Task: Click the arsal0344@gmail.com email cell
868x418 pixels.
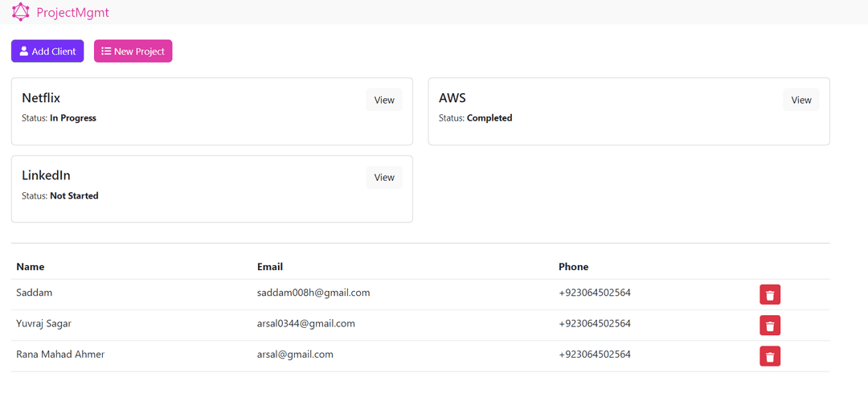Action: pos(306,324)
